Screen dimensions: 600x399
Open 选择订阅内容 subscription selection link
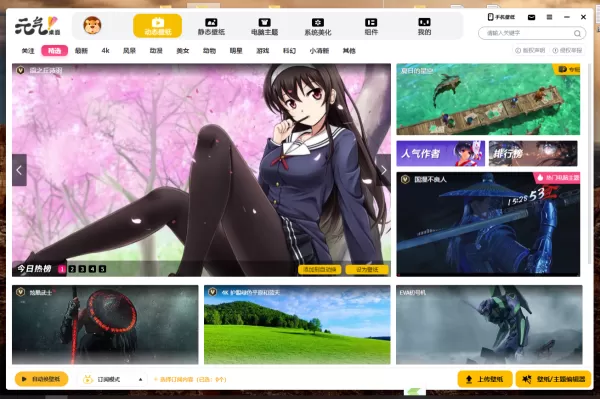click(190, 379)
